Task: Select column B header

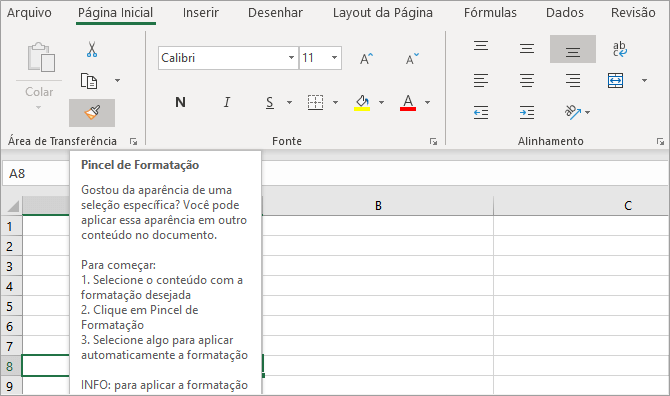Action: click(x=378, y=205)
